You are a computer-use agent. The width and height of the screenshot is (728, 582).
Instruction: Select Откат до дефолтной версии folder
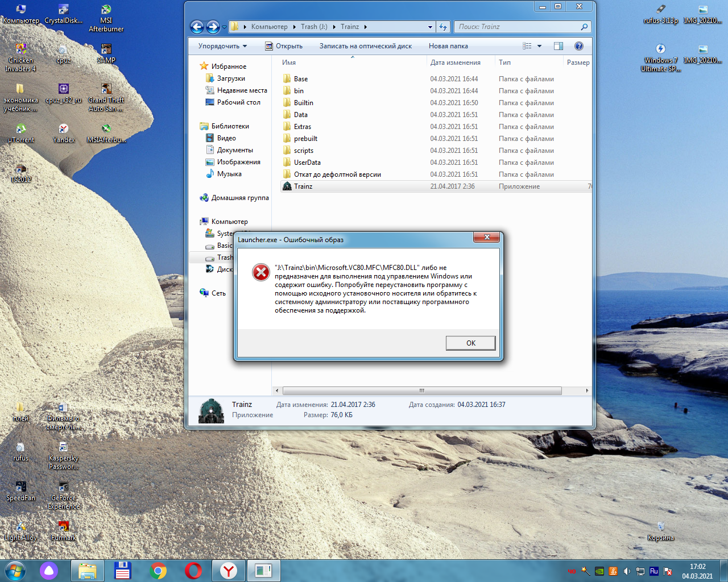click(337, 174)
